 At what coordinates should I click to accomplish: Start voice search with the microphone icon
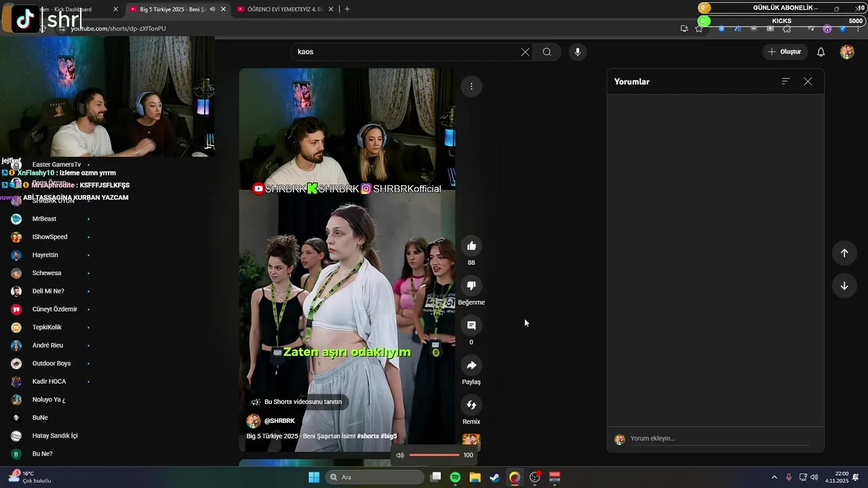tap(577, 52)
